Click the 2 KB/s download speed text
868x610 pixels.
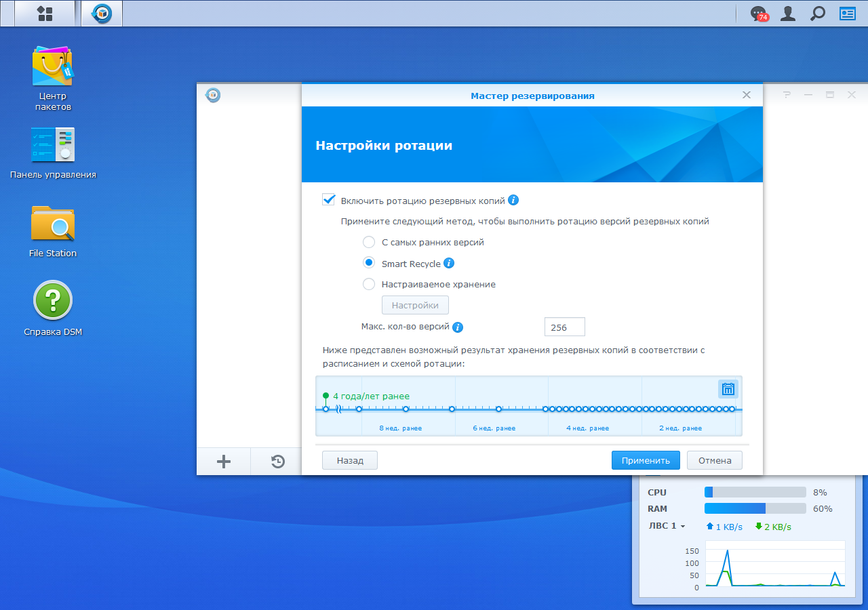tap(778, 527)
